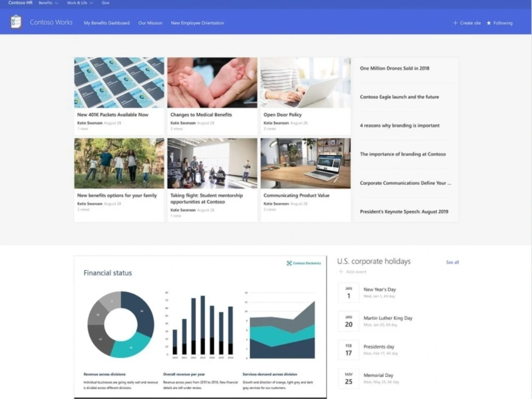Open the Give menu item
Image resolution: width=532 pixels, height=399 pixels.
[105, 3]
